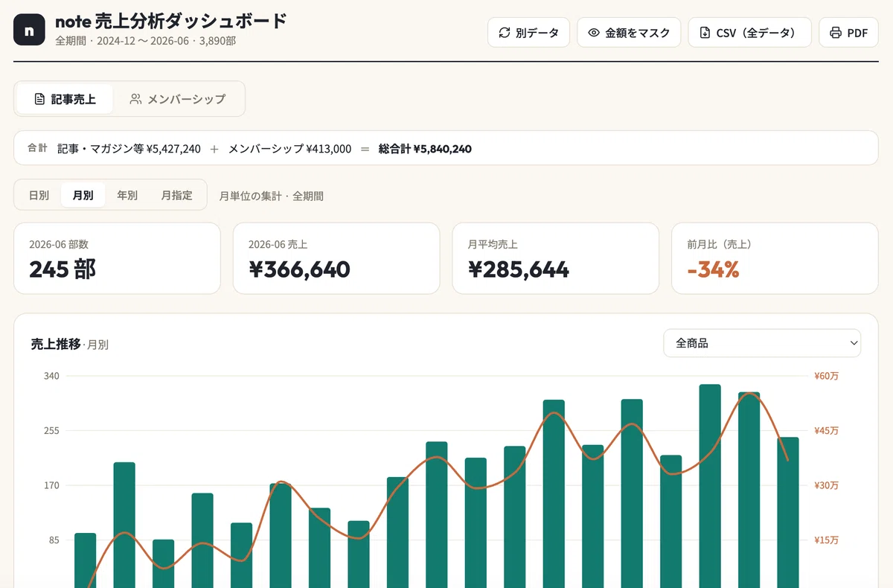Image resolution: width=893 pixels, height=588 pixels.
Task: Click the 月平均売上 value ¥285,644
Action: coord(519,269)
